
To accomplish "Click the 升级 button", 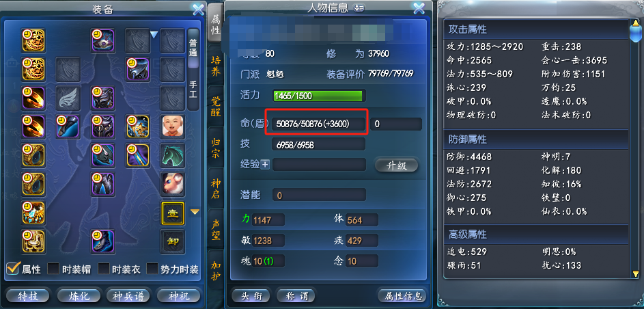I will (x=396, y=165).
